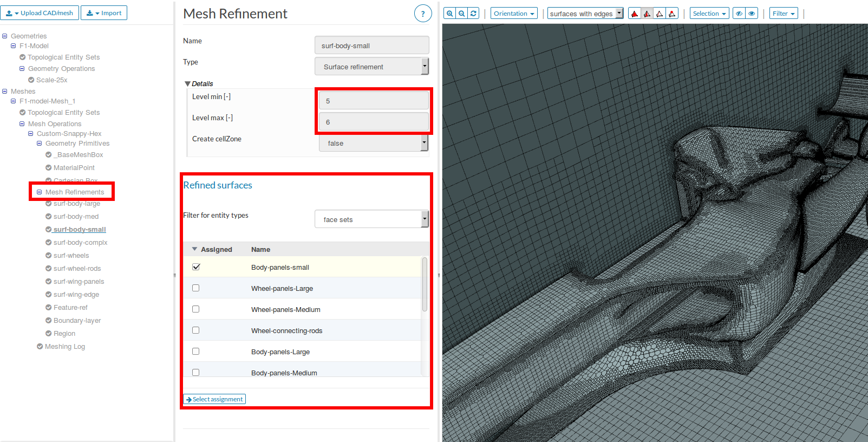Select _BaseMeshBox primitive

point(78,155)
